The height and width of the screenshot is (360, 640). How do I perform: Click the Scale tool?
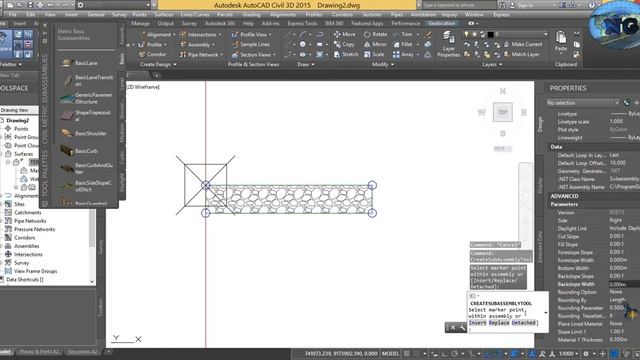(x=374, y=54)
